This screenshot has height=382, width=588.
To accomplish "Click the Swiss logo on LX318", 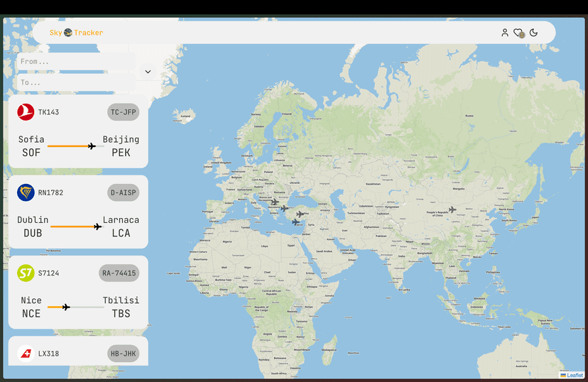I will (x=26, y=354).
